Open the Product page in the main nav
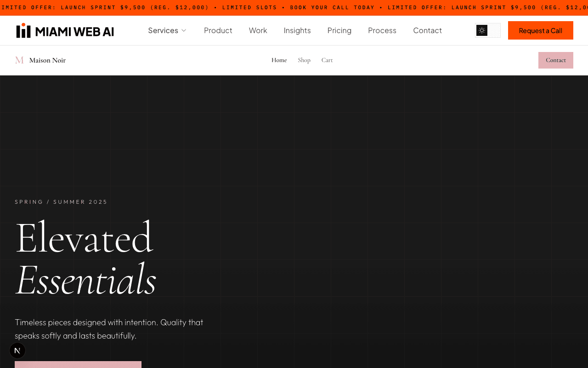The image size is (588, 368). [218, 31]
